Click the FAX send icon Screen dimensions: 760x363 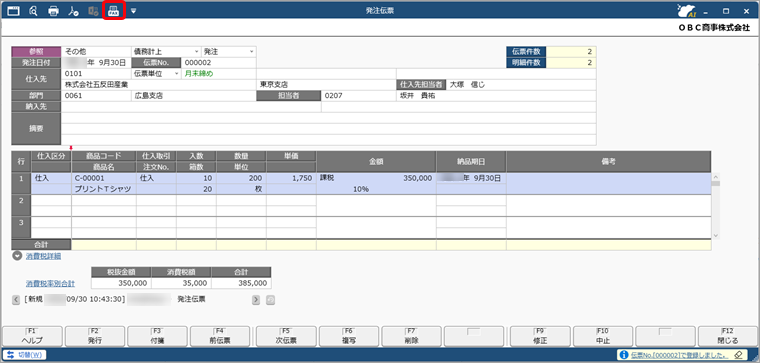point(114,11)
